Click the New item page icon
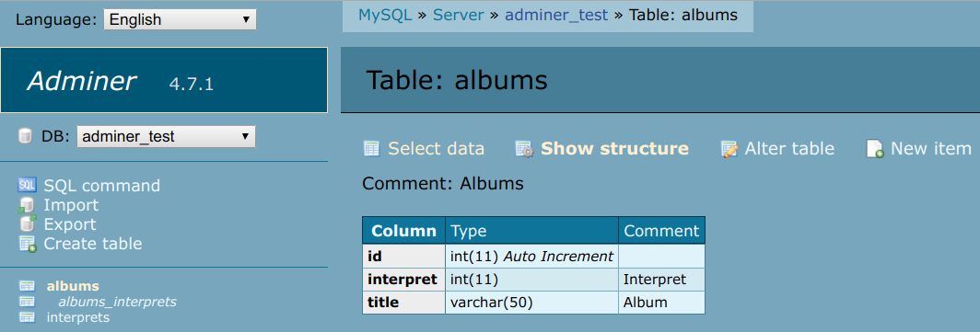The image size is (980, 332). [875, 149]
